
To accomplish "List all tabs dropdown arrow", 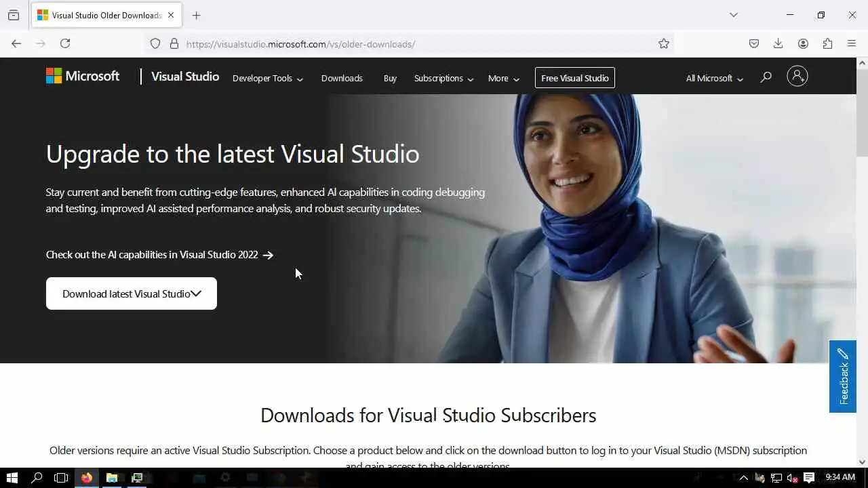I will (x=734, y=15).
